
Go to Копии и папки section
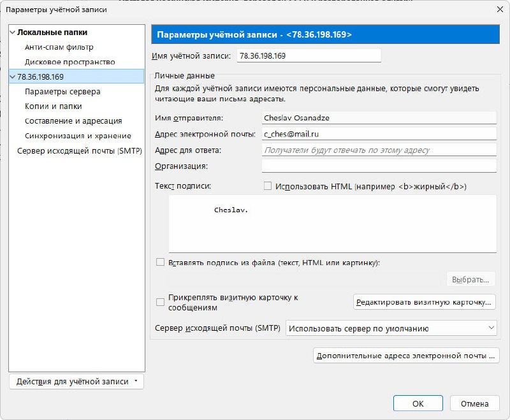(x=53, y=106)
